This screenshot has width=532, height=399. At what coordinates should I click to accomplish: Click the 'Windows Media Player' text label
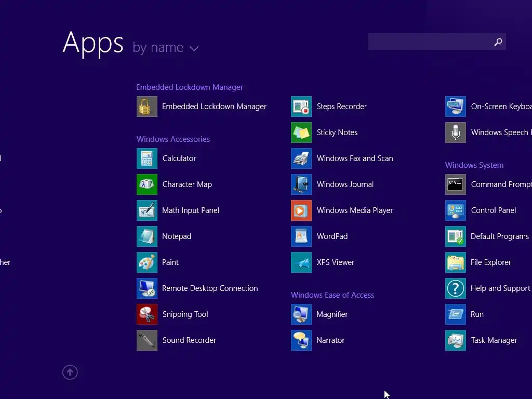pyautogui.click(x=355, y=210)
